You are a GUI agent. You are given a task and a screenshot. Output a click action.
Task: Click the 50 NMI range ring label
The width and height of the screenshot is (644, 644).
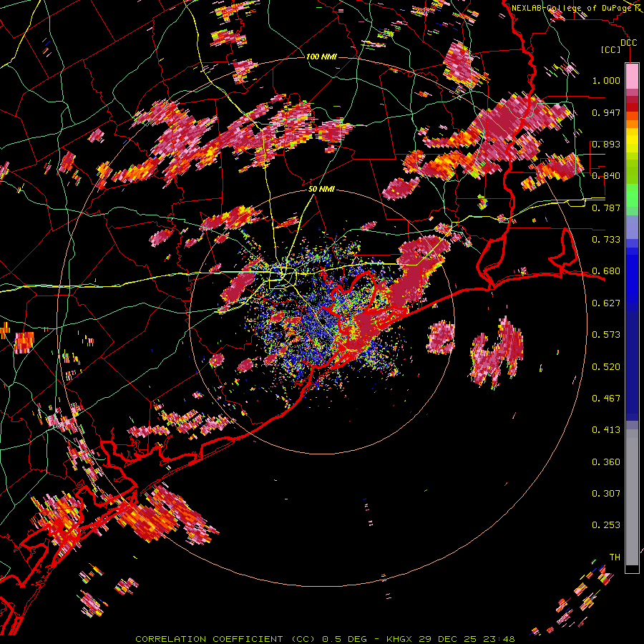(321, 190)
